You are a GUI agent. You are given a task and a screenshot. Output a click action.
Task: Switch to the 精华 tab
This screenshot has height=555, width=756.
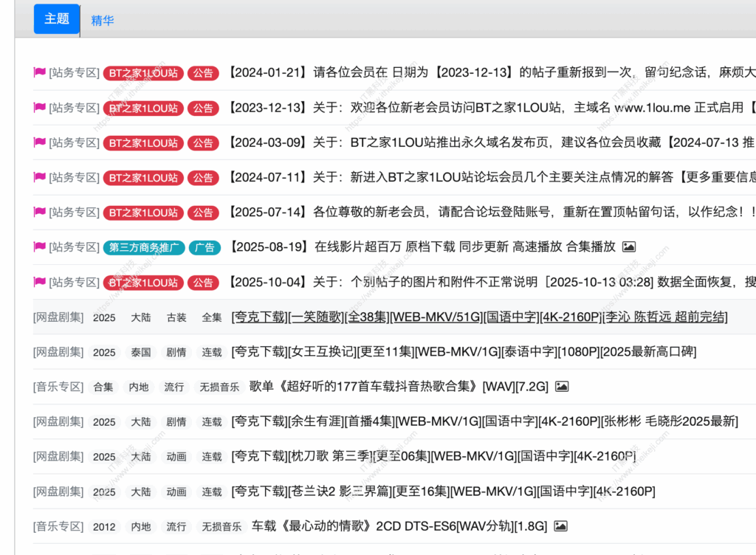[102, 20]
